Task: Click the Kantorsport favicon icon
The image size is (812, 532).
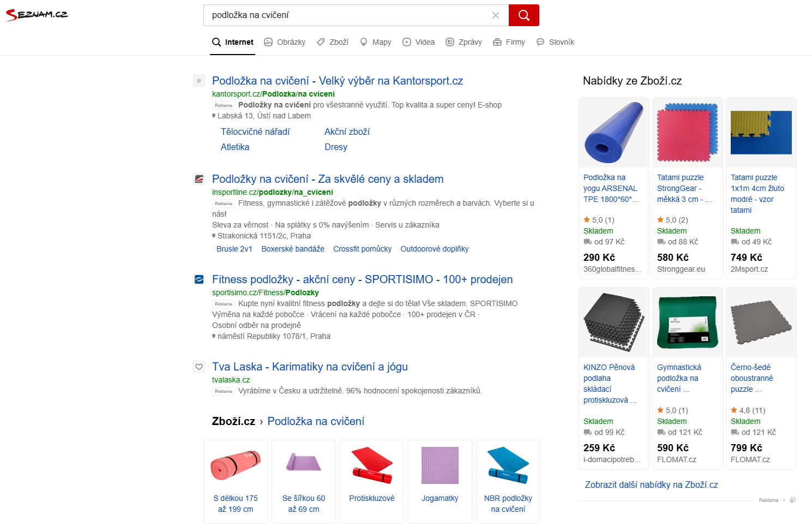Action: coord(199,81)
